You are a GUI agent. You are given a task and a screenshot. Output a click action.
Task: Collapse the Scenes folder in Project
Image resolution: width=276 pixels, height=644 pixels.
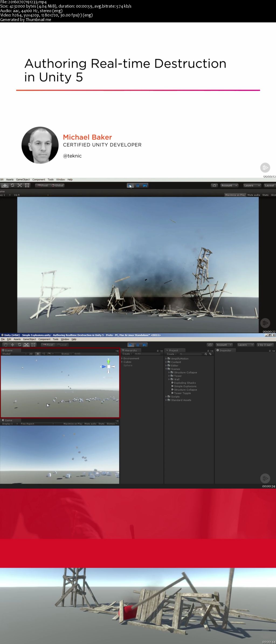click(166, 369)
